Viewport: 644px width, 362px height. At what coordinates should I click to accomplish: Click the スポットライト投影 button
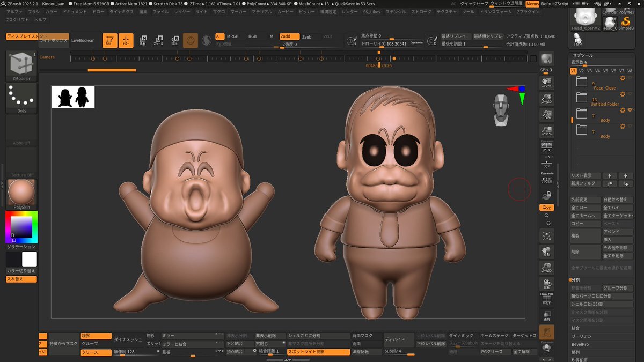tap(318, 352)
